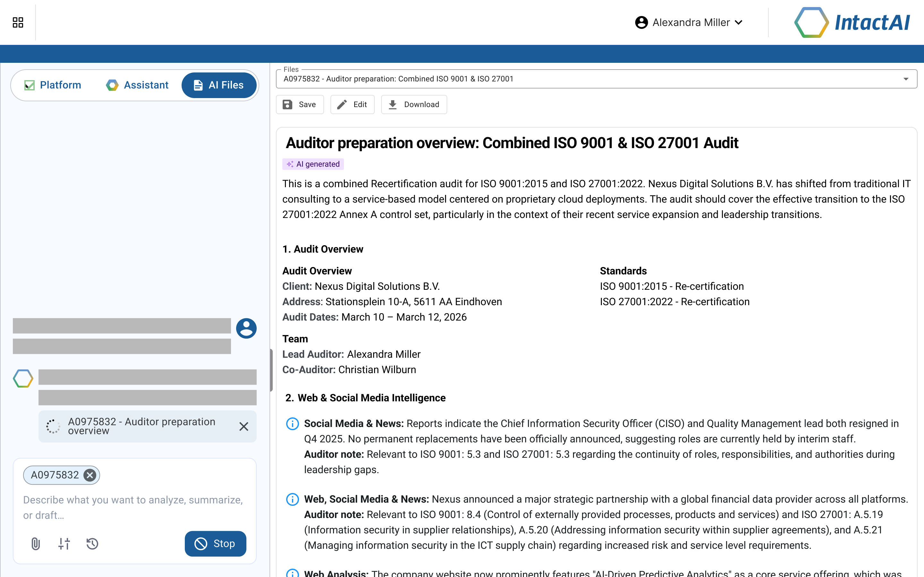Edit the audit overview document
Screen dimensions: 924x577
pyautogui.click(x=352, y=104)
